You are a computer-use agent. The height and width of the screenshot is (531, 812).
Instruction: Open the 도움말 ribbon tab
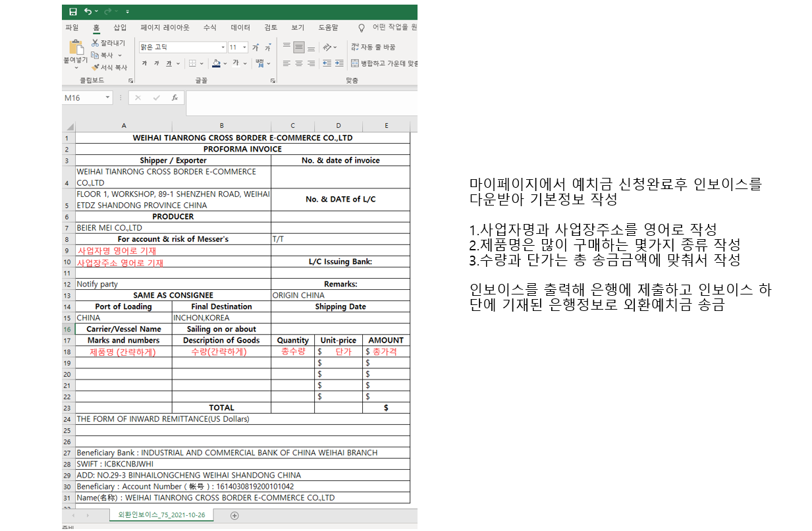pyautogui.click(x=328, y=28)
